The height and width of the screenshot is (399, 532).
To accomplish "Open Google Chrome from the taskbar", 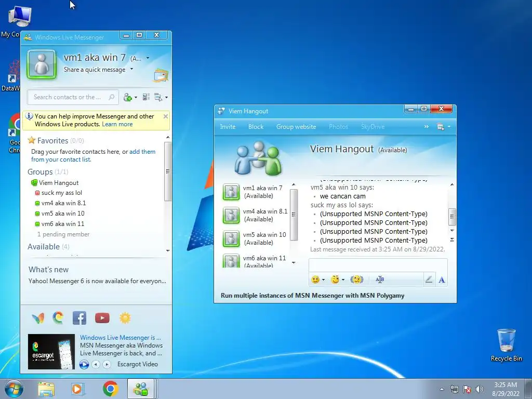I will [111, 389].
